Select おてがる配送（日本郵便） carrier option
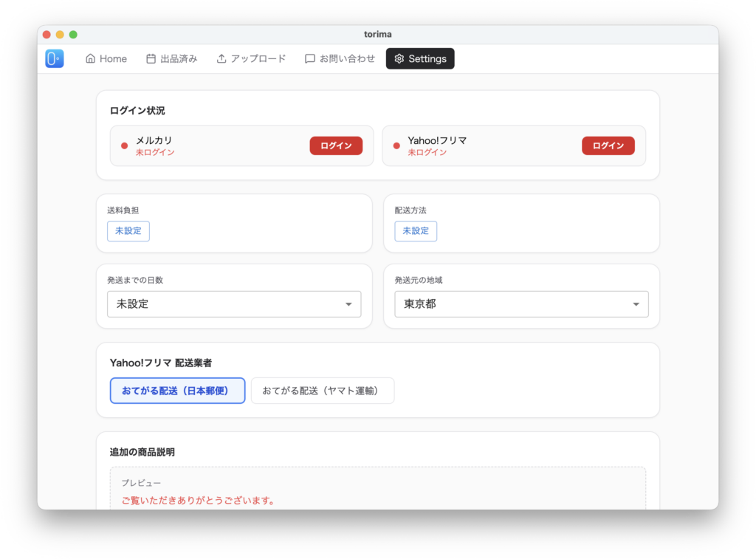Image resolution: width=756 pixels, height=559 pixels. pos(177,391)
